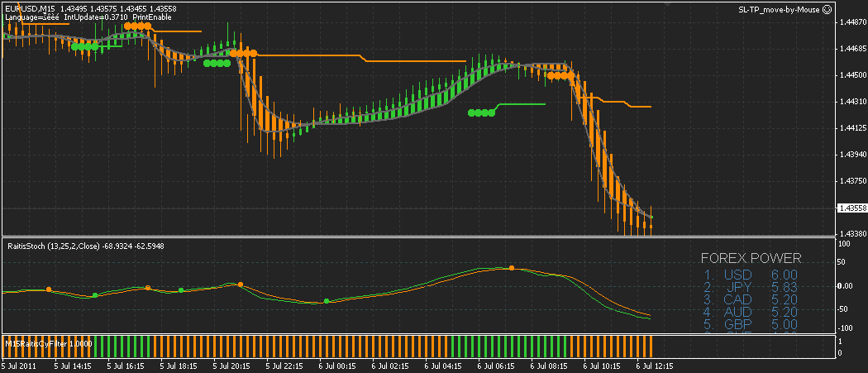Click the Language IntUpdate PrintEnable comment line
Viewport: 868px width, 373px height.
[88, 17]
